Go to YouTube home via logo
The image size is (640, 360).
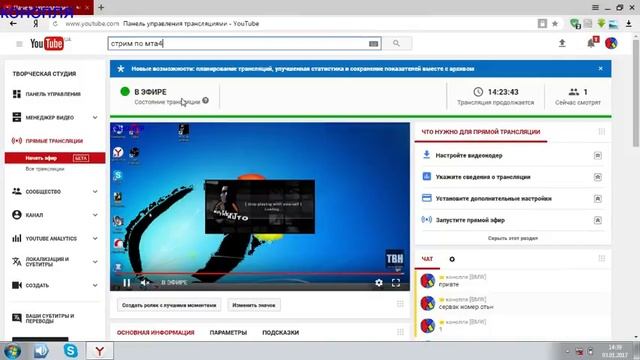(x=47, y=43)
